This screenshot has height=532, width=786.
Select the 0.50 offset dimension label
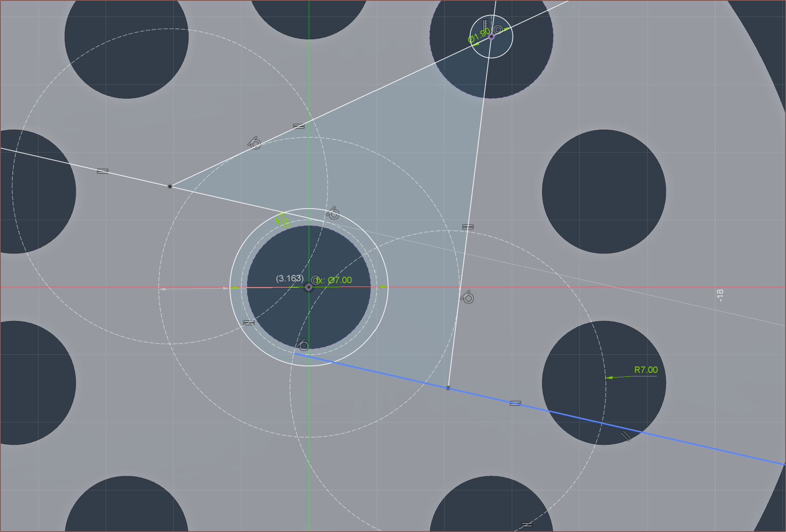pos(284,220)
